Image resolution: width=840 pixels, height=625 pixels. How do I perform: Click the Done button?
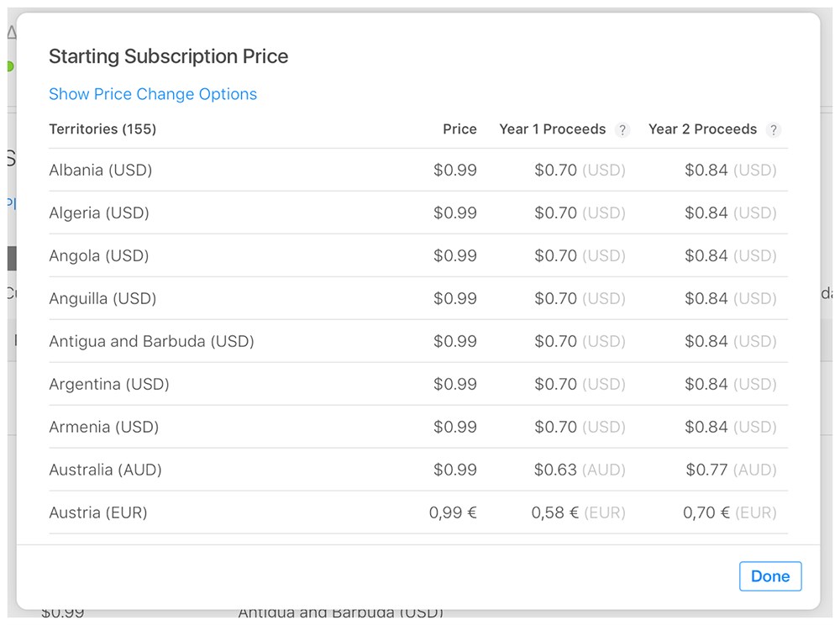[x=770, y=576]
